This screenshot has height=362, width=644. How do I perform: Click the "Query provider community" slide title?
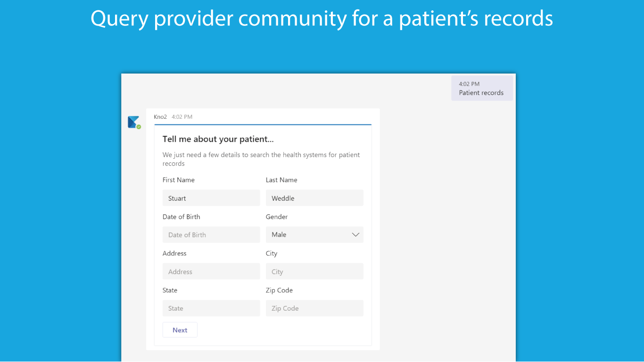[x=322, y=19]
